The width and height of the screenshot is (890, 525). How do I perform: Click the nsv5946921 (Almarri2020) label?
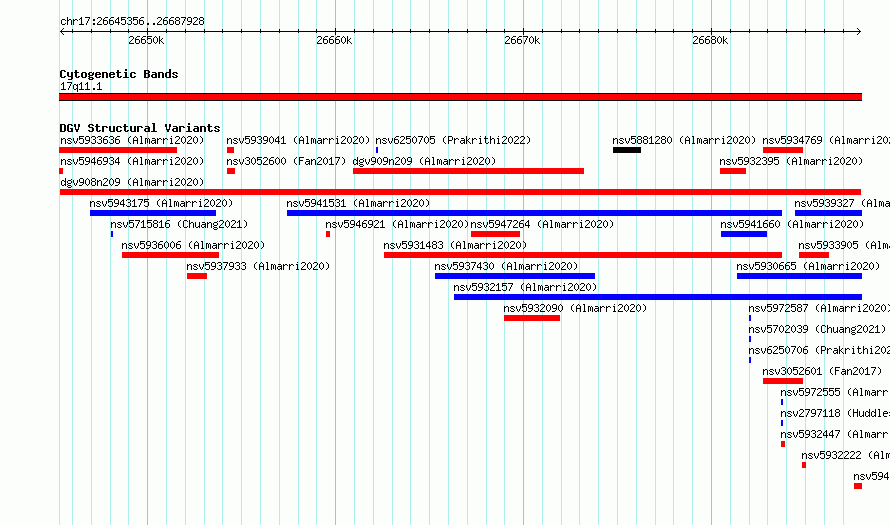tap(397, 224)
